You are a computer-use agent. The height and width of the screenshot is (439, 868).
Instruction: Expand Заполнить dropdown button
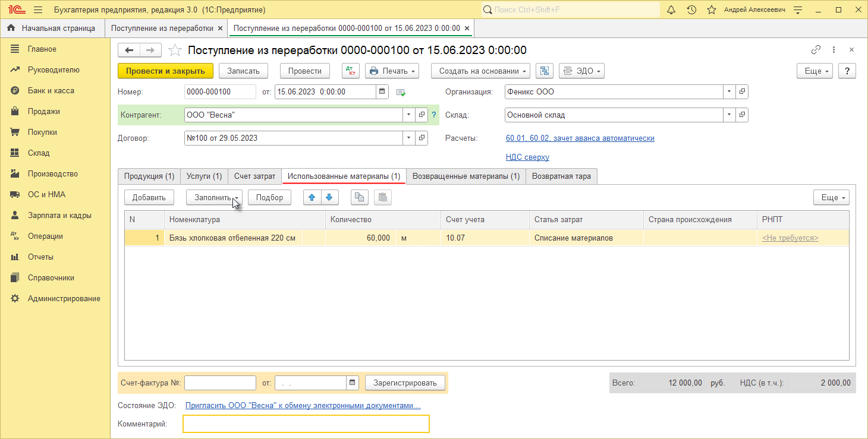point(214,198)
